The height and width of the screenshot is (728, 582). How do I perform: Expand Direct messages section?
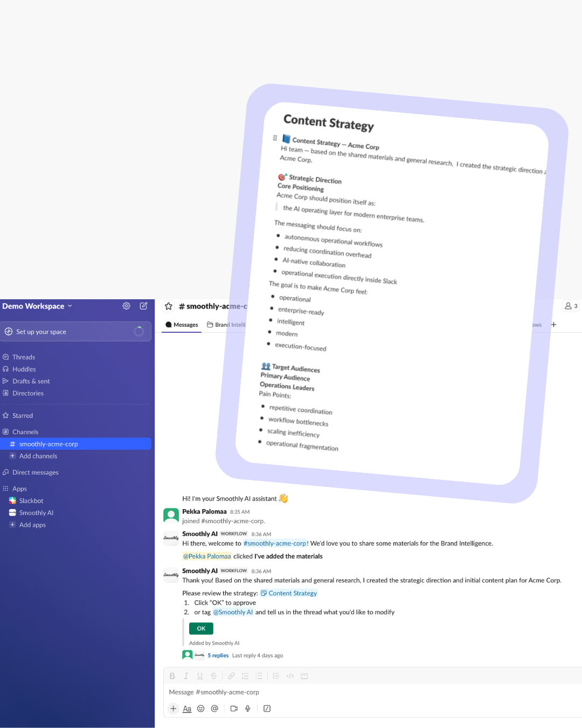(x=35, y=472)
